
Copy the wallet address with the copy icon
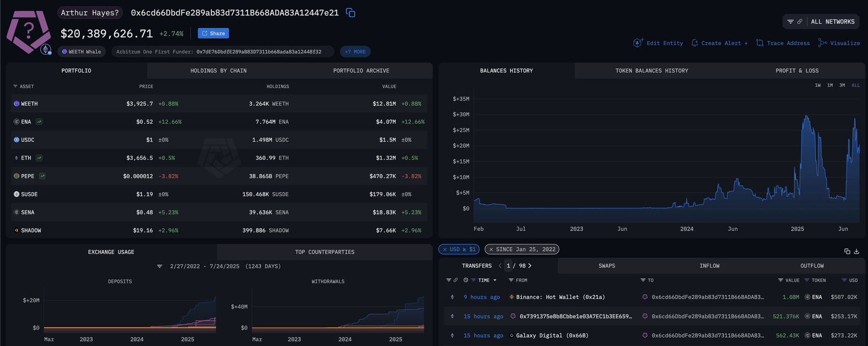350,12
